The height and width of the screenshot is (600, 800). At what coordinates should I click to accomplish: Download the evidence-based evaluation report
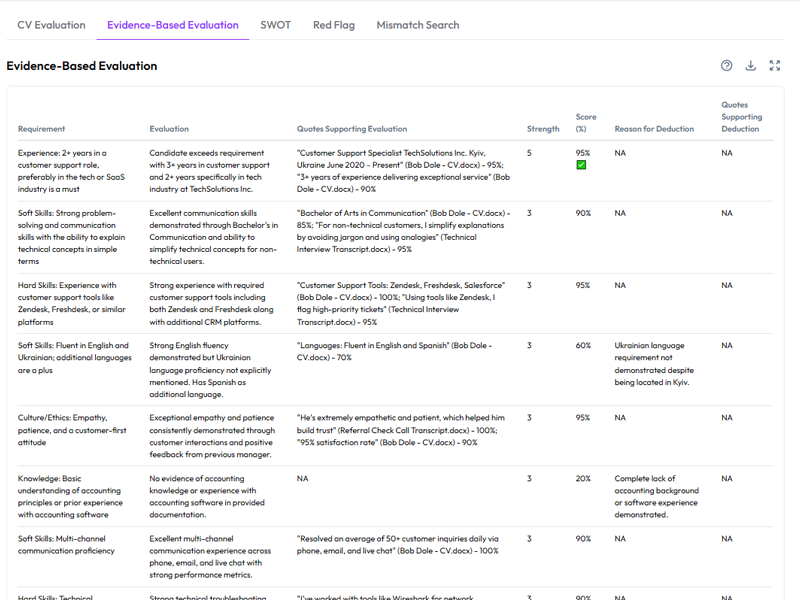pos(751,66)
